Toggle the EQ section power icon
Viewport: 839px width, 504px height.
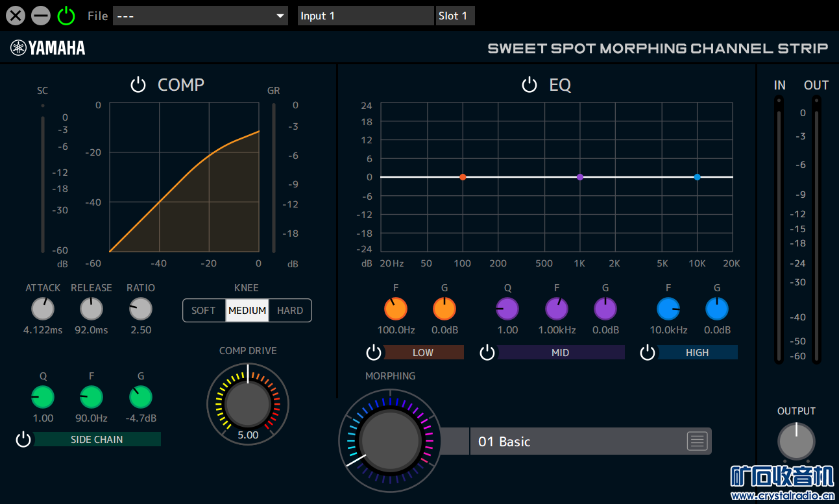click(529, 85)
